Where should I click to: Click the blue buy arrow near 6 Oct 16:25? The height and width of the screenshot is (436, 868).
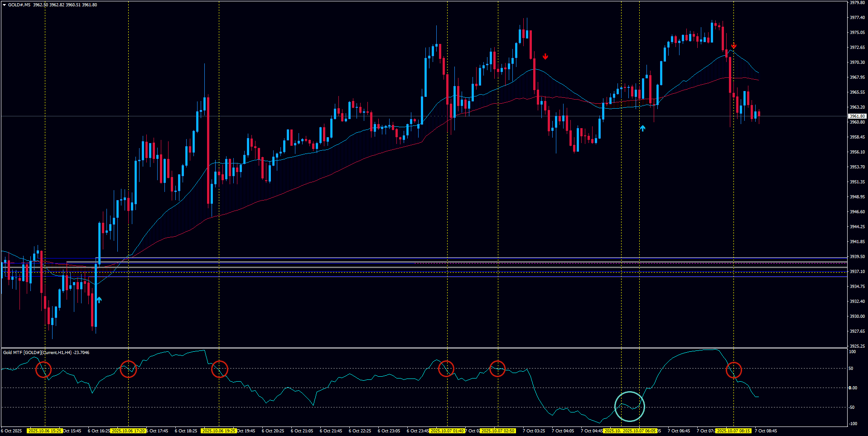[99, 300]
